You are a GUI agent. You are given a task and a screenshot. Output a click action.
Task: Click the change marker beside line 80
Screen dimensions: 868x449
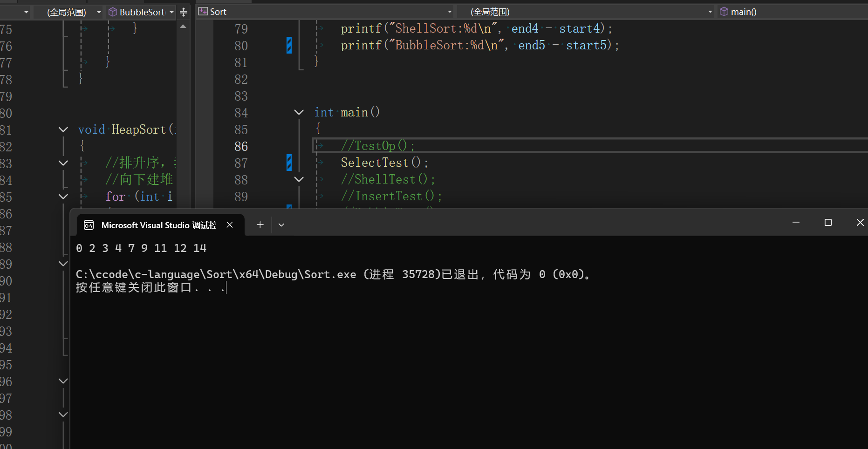[x=289, y=45]
